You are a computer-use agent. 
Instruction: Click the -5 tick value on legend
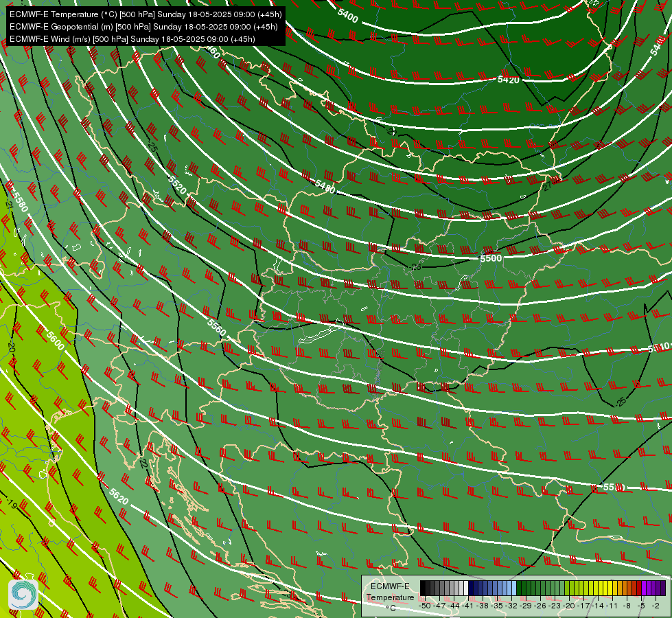click(x=641, y=606)
